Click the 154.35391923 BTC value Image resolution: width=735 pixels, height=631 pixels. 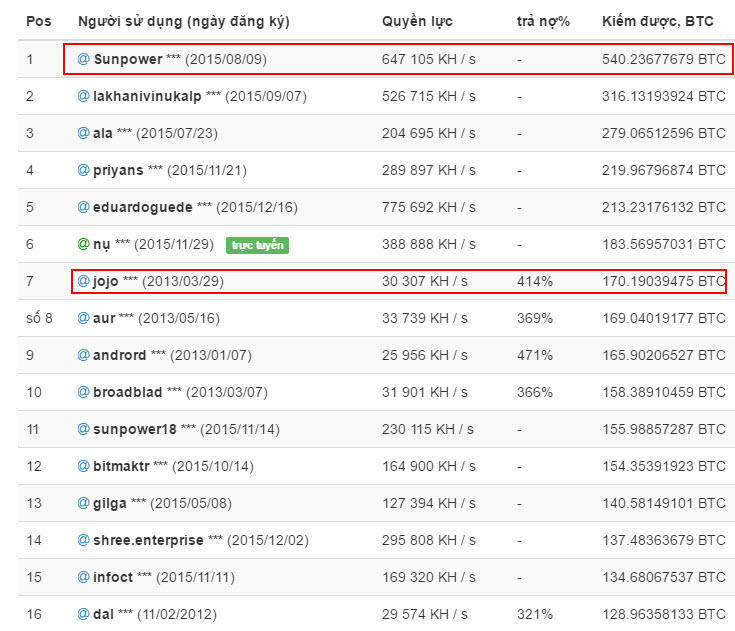pos(664,466)
